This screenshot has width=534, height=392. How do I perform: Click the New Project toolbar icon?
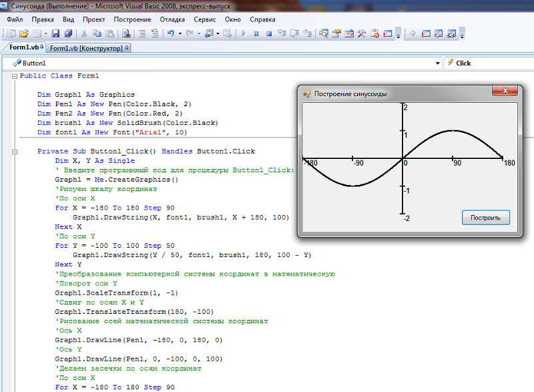pos(11,33)
